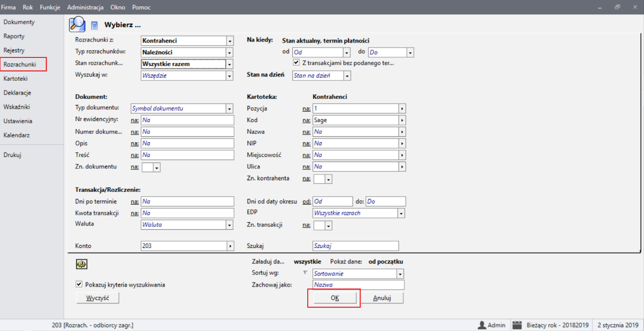Expand the NIP field arrow

tap(402, 143)
